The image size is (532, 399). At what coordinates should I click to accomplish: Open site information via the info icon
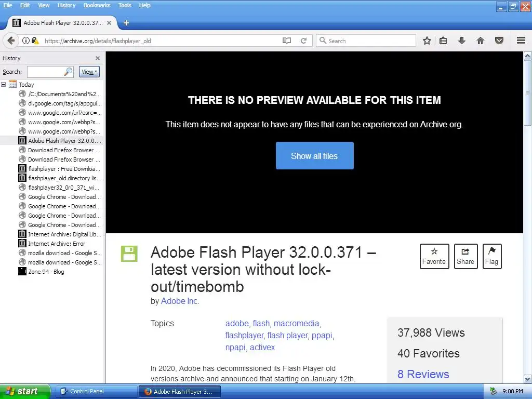click(x=26, y=41)
